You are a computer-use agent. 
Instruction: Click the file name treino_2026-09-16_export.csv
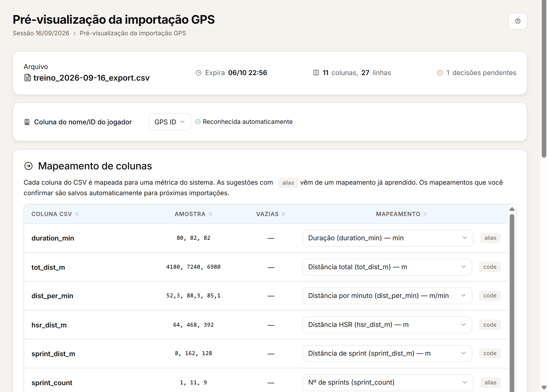pos(91,78)
